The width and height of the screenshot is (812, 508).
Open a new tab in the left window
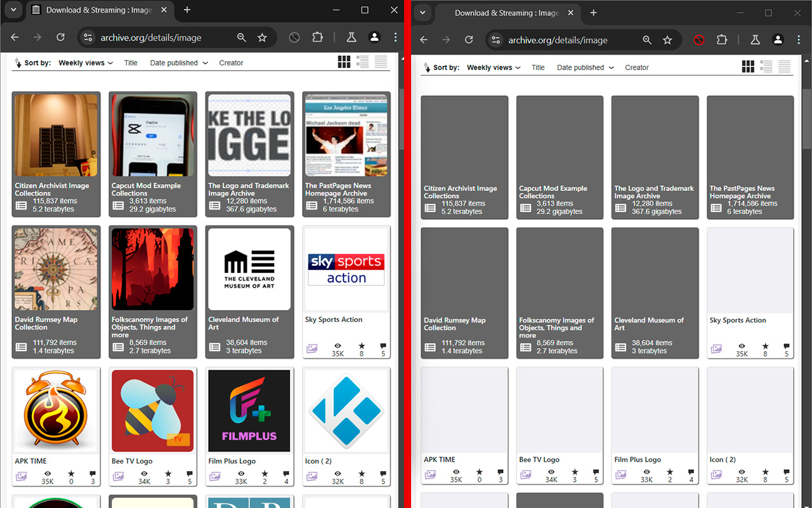point(187,10)
